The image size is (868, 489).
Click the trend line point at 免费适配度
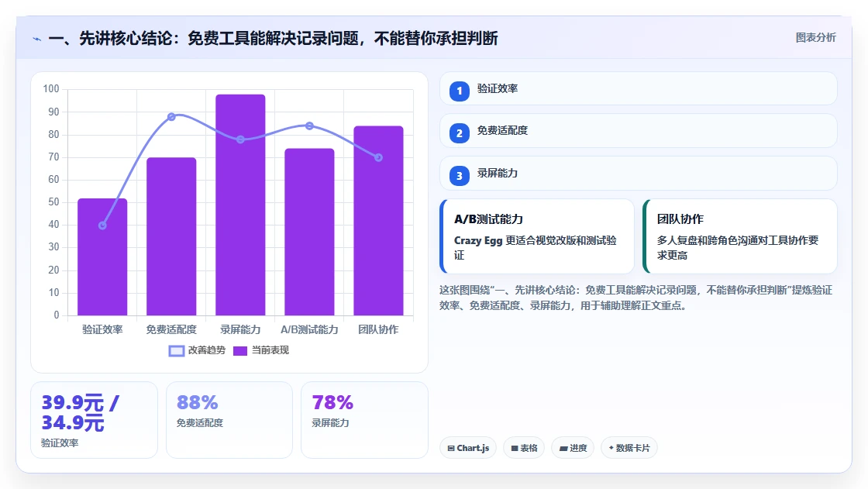[x=171, y=117]
